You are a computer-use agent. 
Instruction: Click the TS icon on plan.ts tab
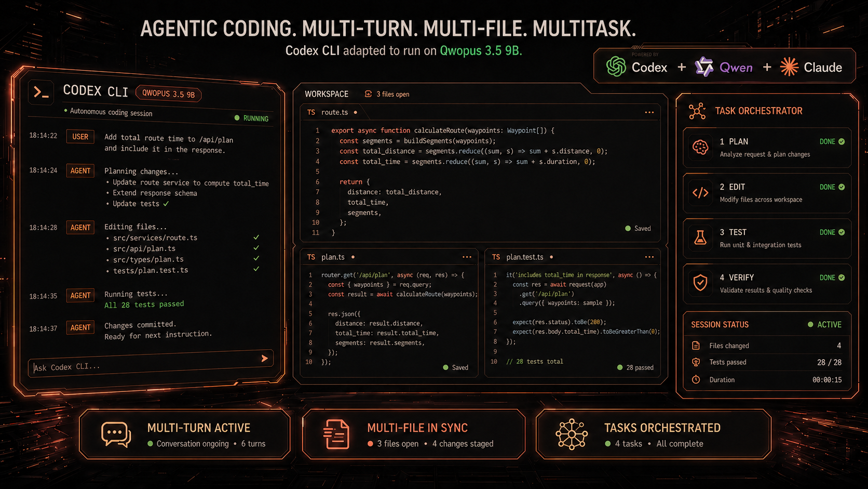[311, 257]
